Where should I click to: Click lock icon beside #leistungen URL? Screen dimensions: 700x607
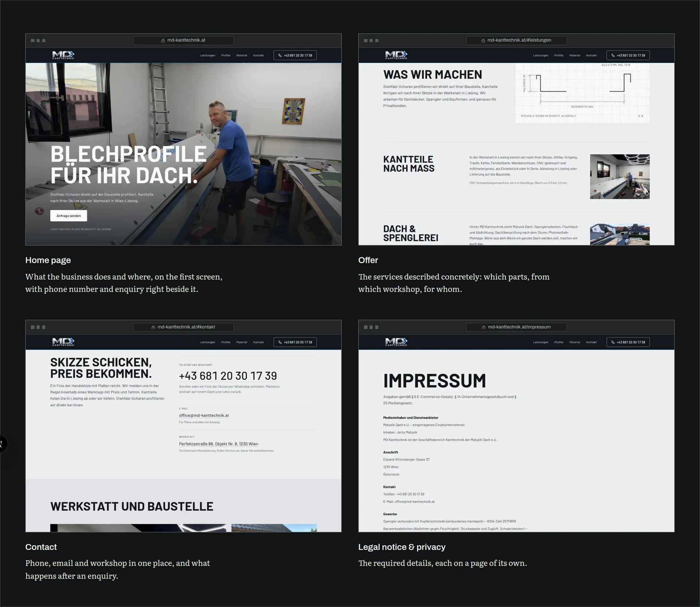pos(483,40)
